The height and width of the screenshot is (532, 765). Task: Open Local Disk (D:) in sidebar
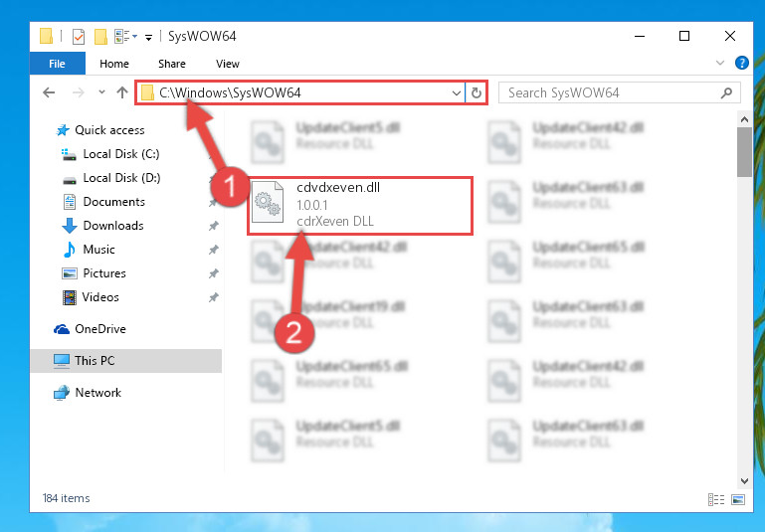[111, 178]
